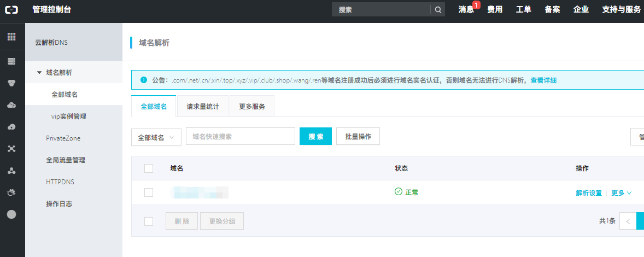Click the shield cloud icon in sidebar

pos(11,192)
